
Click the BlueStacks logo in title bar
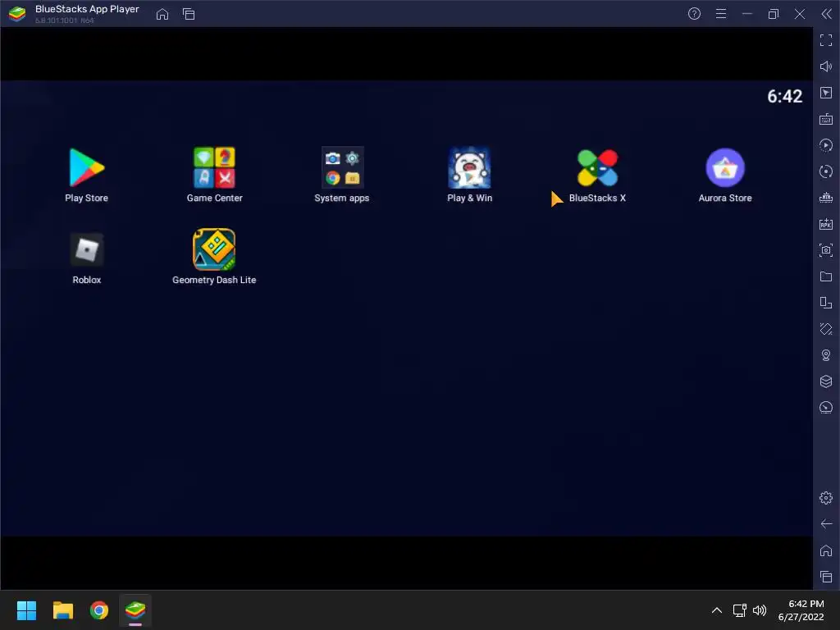point(17,14)
